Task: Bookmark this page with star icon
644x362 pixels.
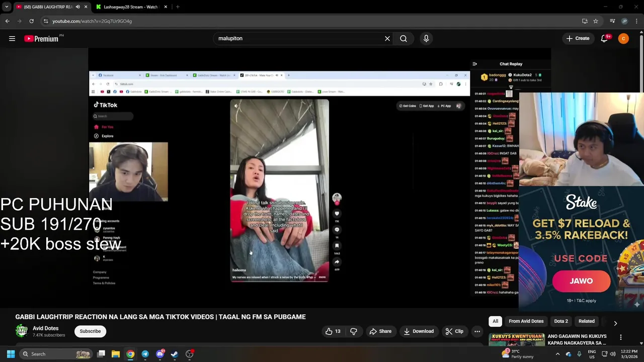Action: (x=596, y=21)
